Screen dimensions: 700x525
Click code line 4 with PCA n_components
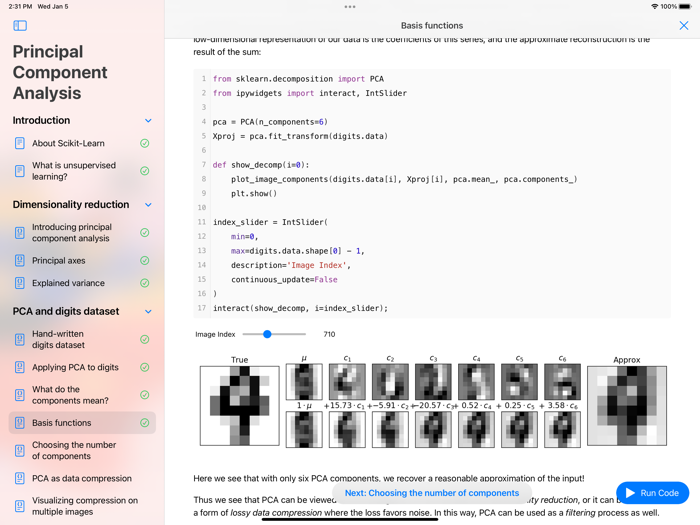(x=270, y=122)
